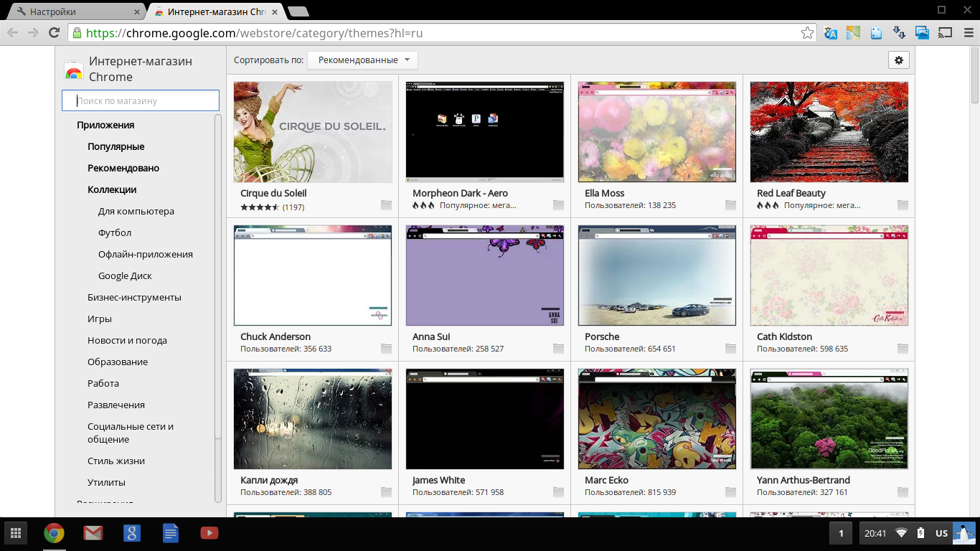Open the store settings gear button
Screen dimensions: 980x551
pyautogui.click(x=899, y=60)
